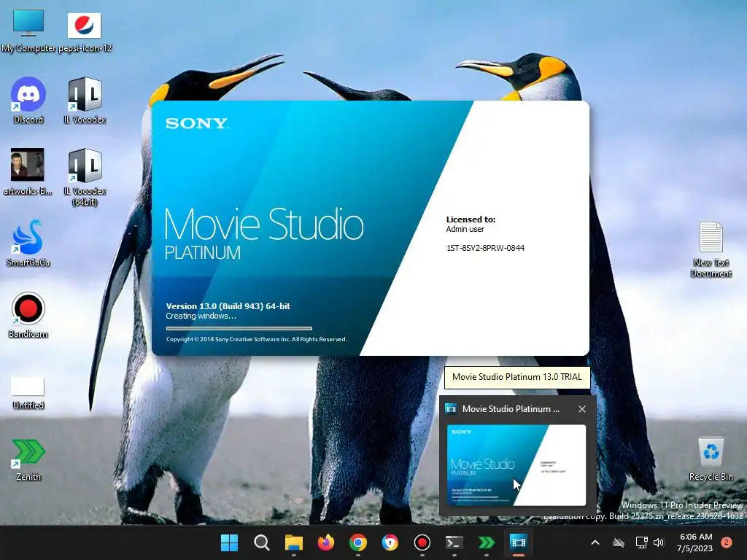This screenshot has width=747, height=560.
Task: Click the Movie Studio Platinum preview title
Action: [x=511, y=409]
